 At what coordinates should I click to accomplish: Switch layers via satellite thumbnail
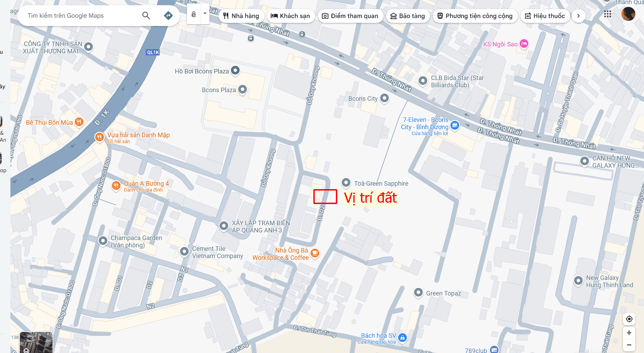[x=36, y=343]
